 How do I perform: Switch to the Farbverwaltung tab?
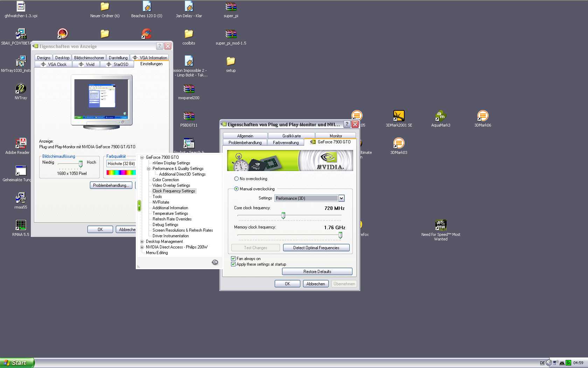click(286, 143)
